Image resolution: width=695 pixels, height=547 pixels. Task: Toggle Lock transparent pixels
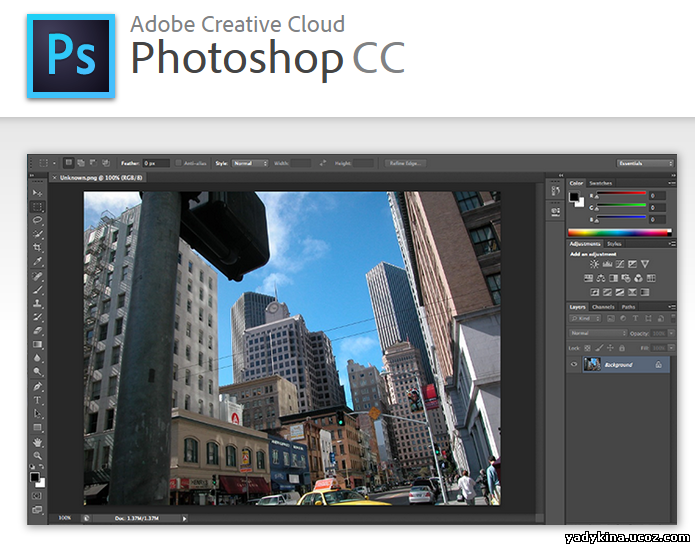587,348
